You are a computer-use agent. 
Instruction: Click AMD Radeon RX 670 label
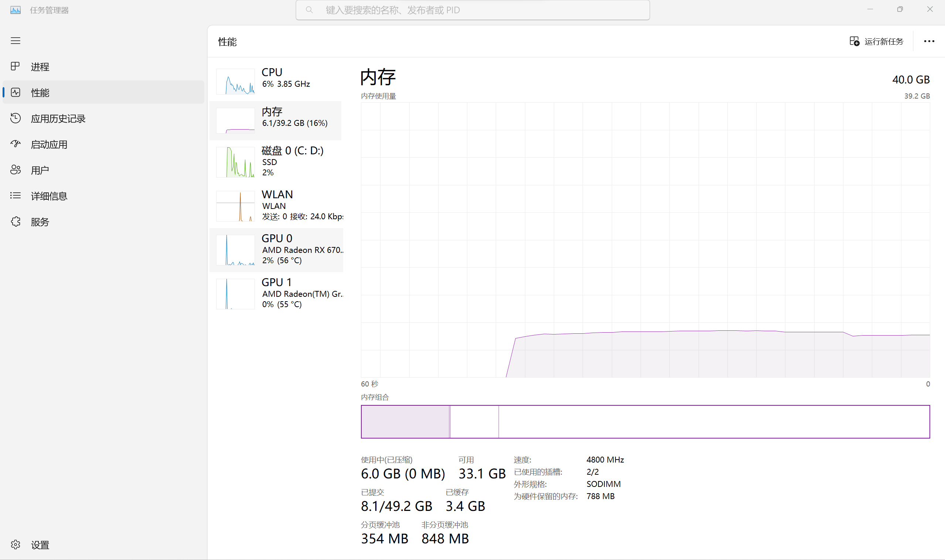pos(303,250)
